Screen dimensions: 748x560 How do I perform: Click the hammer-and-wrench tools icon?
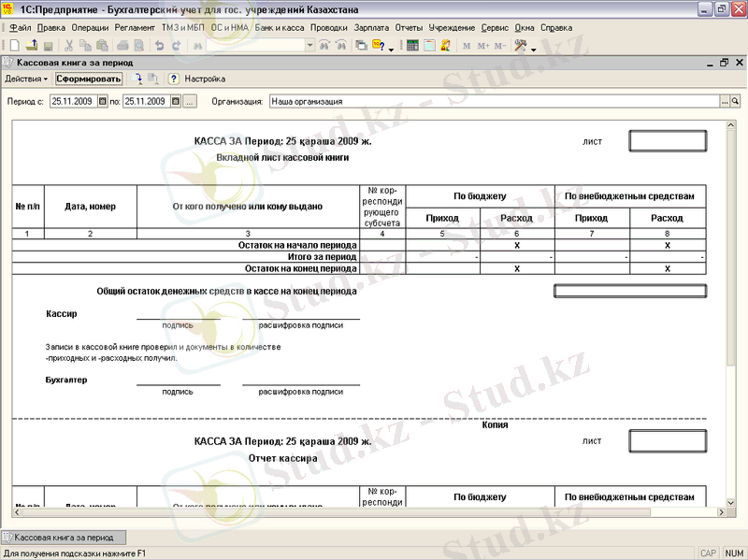pyautogui.click(x=521, y=45)
